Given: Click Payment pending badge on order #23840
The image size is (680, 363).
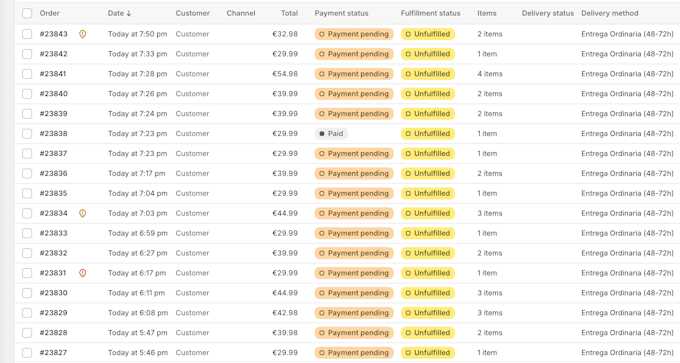Looking at the screenshot, I should [354, 94].
